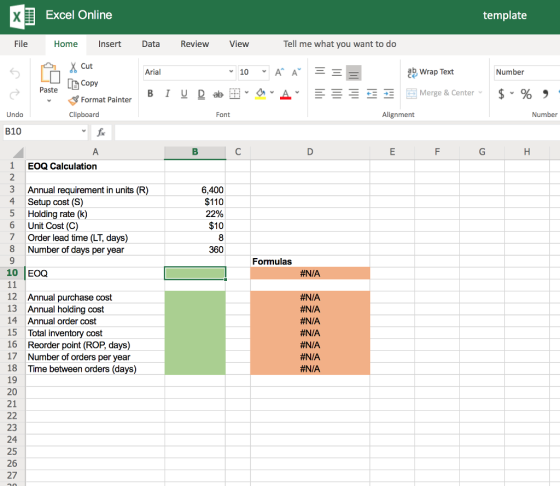Toggle double underline formatting
Viewport: 560px width, 486px height.
coord(201,94)
